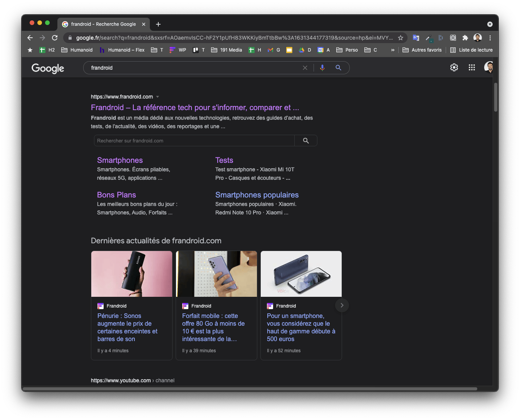
Task: Open the Autres favoris folder
Action: click(422, 50)
